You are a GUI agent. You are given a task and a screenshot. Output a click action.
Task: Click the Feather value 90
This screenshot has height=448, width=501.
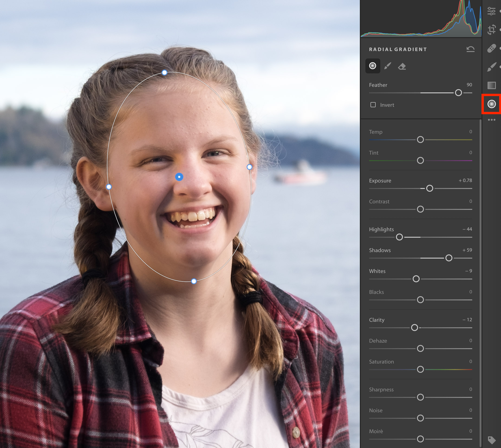tap(469, 85)
